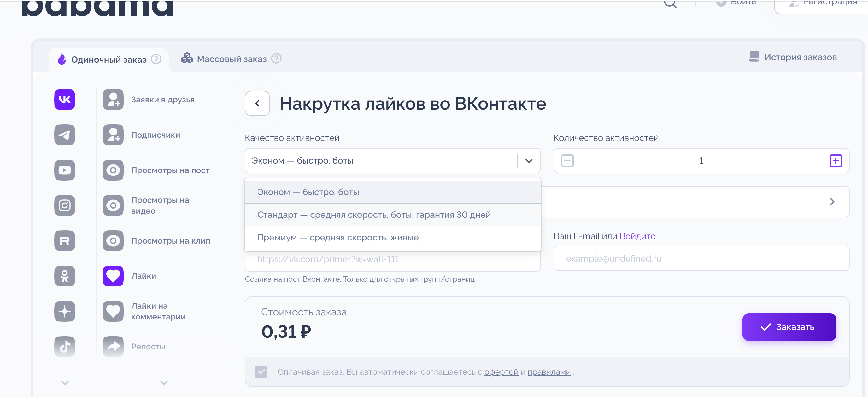Expand more social networks chevron below TikTok

click(x=65, y=383)
